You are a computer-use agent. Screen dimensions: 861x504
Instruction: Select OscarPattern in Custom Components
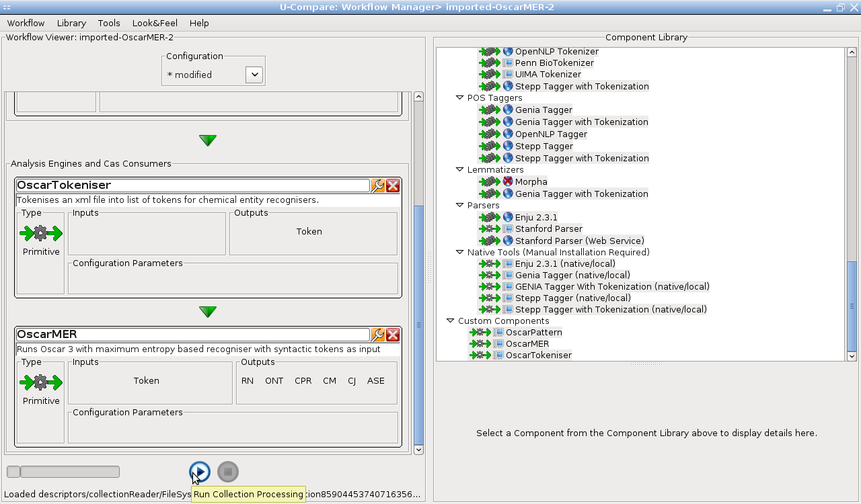533,332
